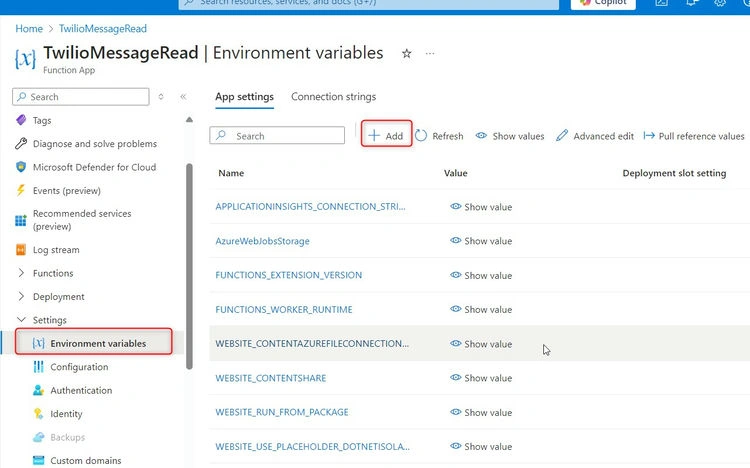Screen dimensions: 750x468
Task: Click the sidebar vertical scrollbar
Action: click(x=189, y=267)
